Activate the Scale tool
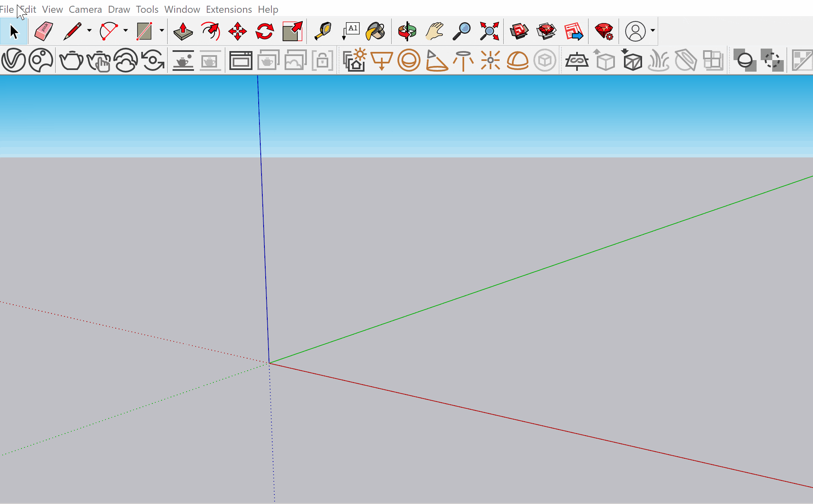Viewport: 813px width, 504px height. click(292, 31)
